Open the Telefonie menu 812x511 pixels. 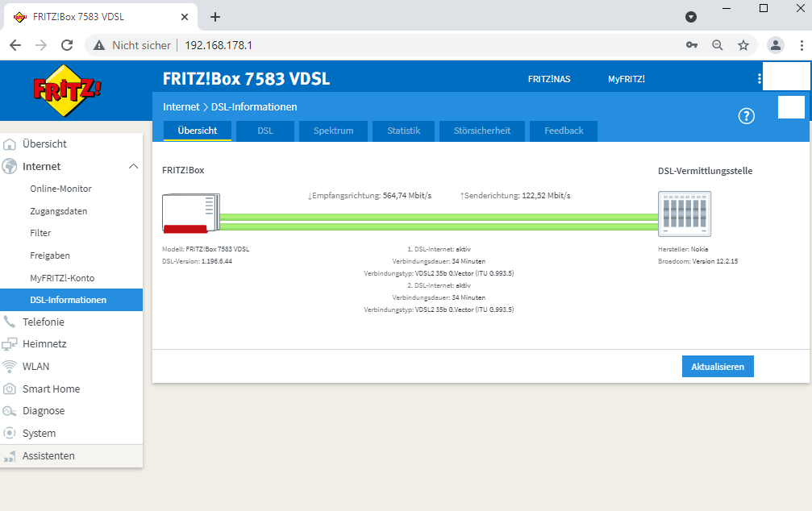(44, 322)
